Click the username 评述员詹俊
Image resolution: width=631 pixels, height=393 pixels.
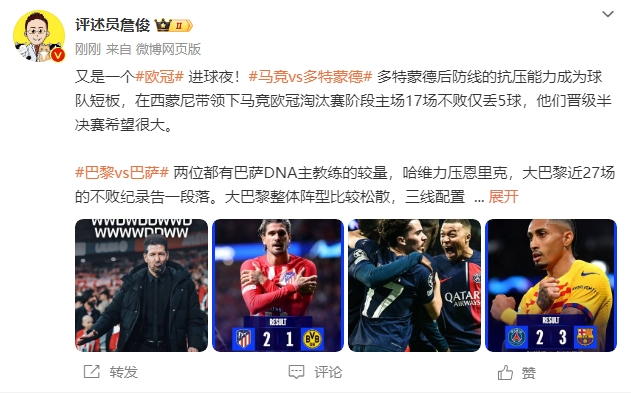click(x=113, y=25)
